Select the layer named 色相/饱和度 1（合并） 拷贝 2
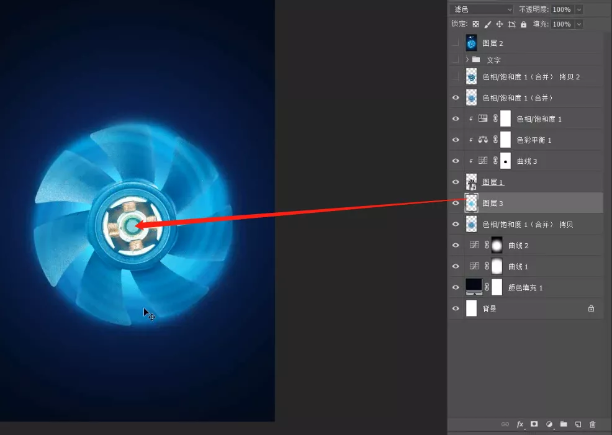Image resolution: width=612 pixels, height=435 pixels. [x=531, y=77]
